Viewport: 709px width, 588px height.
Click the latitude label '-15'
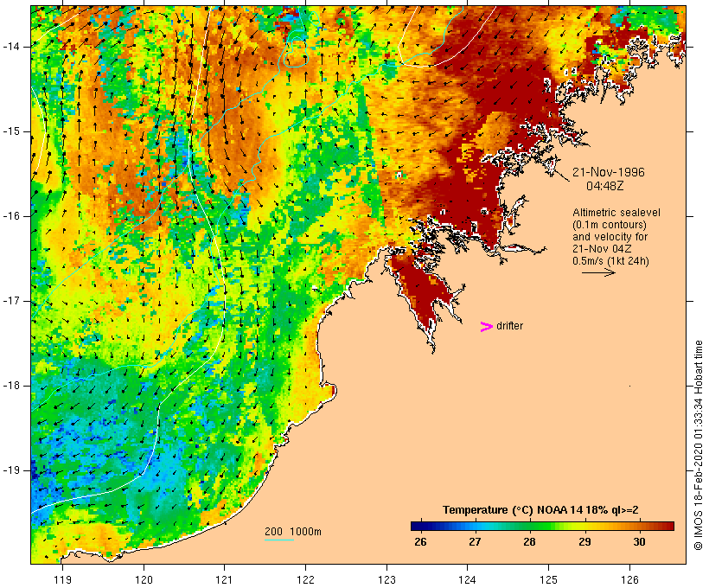coord(11,131)
